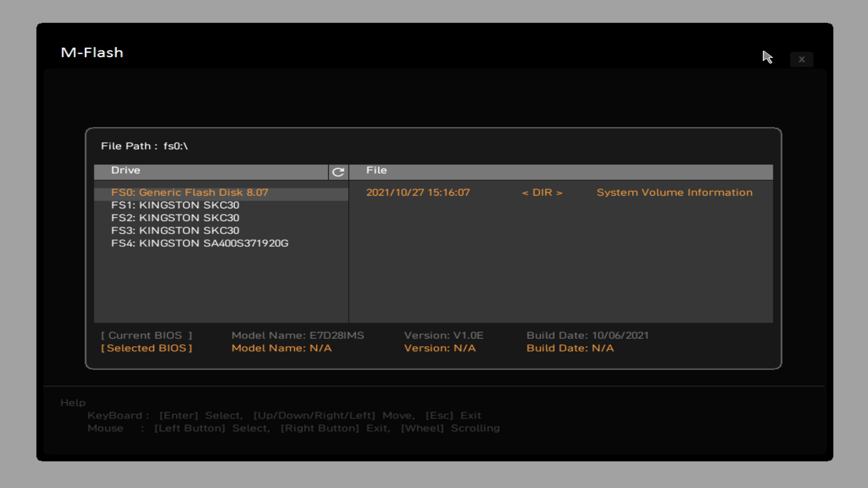Click the File Path fs0:\ text
Image resolution: width=868 pixels, height=488 pixels.
pos(144,146)
